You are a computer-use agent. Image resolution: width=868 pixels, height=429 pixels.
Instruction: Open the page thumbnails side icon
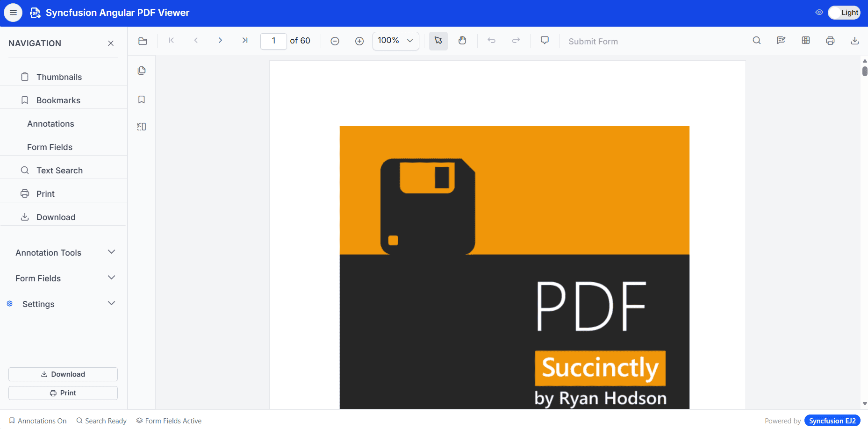pos(142,71)
